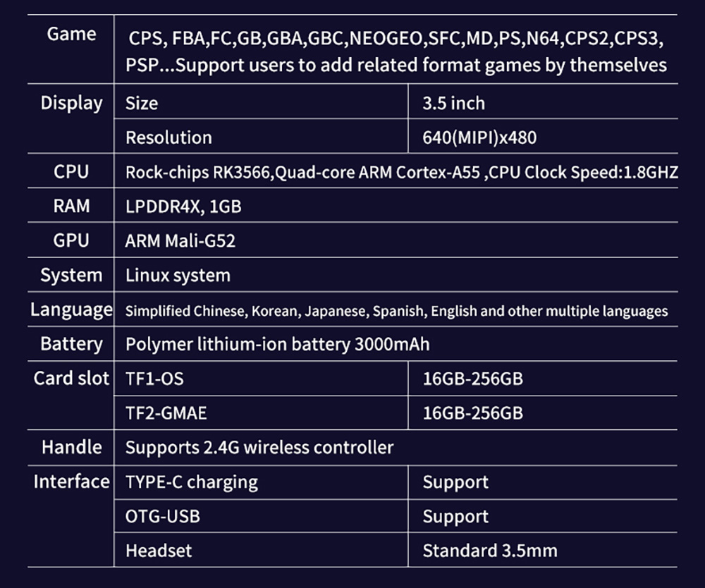Click the 3.5 inch size value
This screenshot has height=588, width=705.
(453, 104)
